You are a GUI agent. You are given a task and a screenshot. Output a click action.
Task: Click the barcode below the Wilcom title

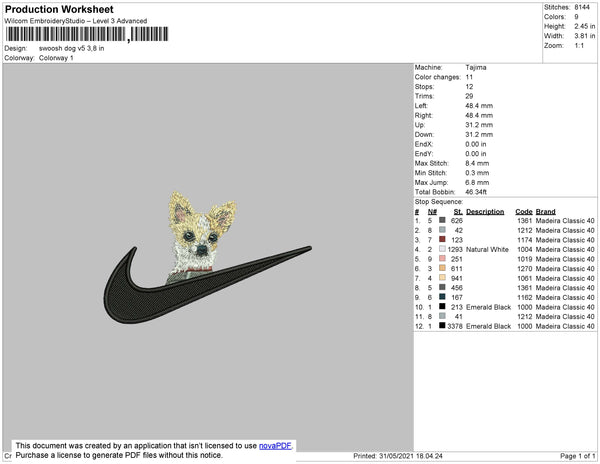click(87, 34)
